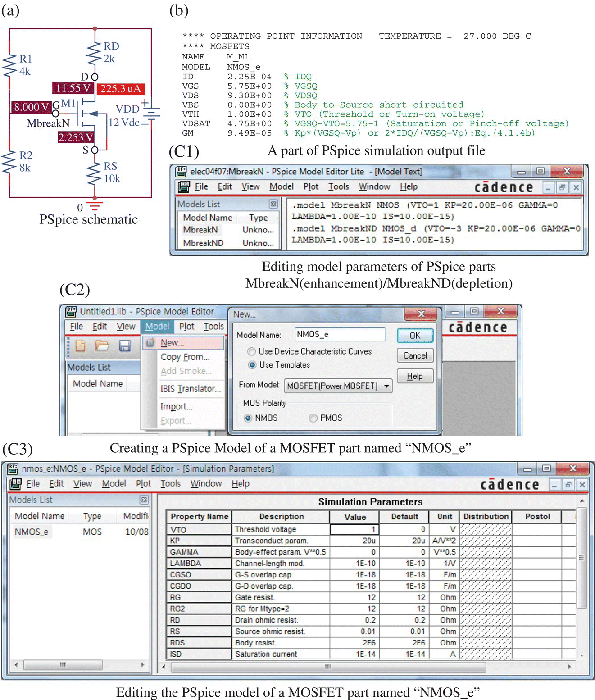Click KP property row name

coord(199,541)
